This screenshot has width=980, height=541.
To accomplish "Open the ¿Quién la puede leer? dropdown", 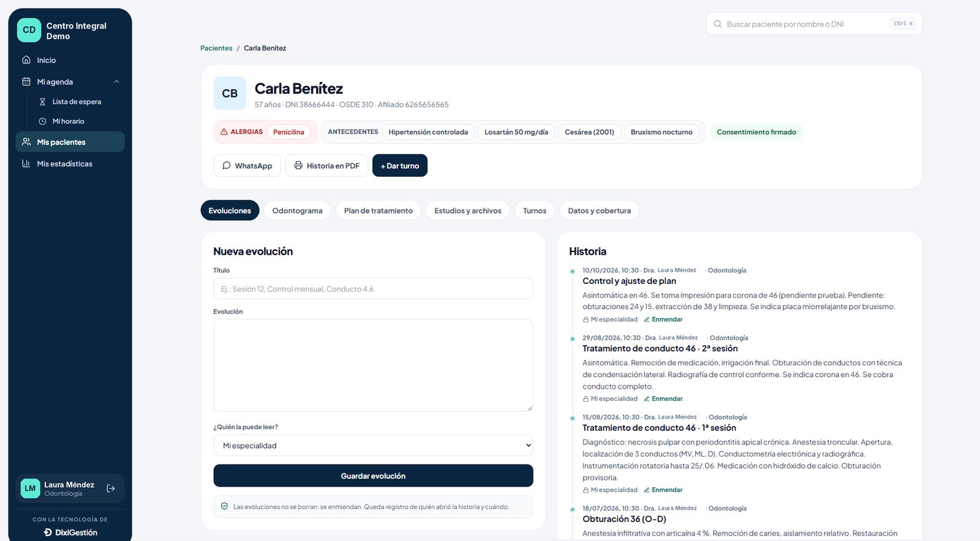I will pyautogui.click(x=373, y=446).
